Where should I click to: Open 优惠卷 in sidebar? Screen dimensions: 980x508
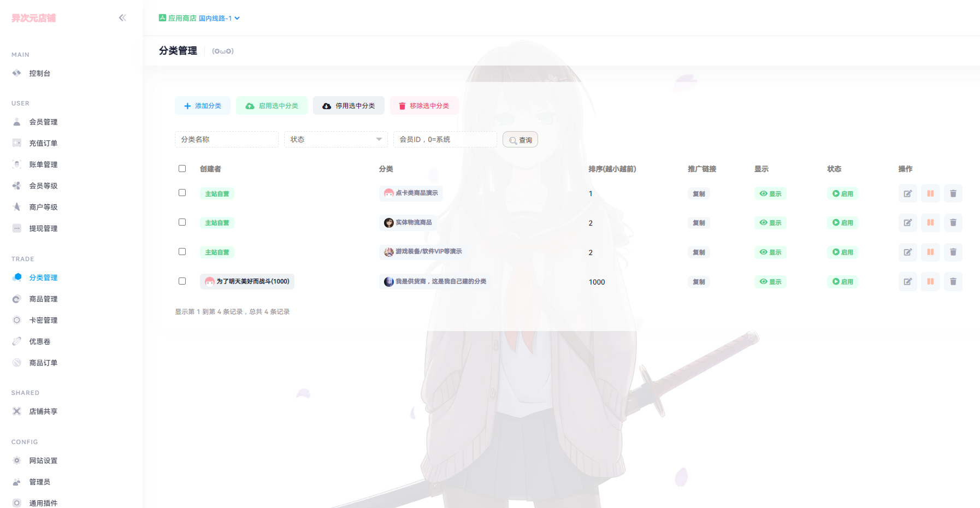39,341
